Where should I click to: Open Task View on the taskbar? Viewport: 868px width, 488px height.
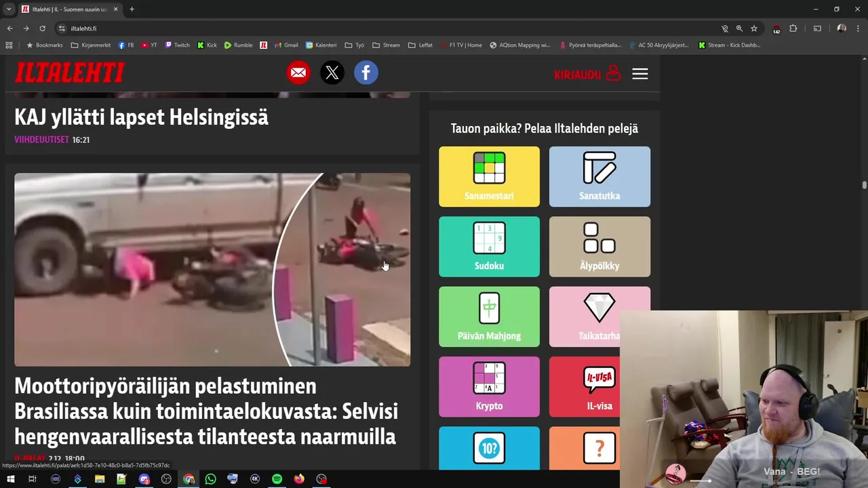pyautogui.click(x=32, y=479)
